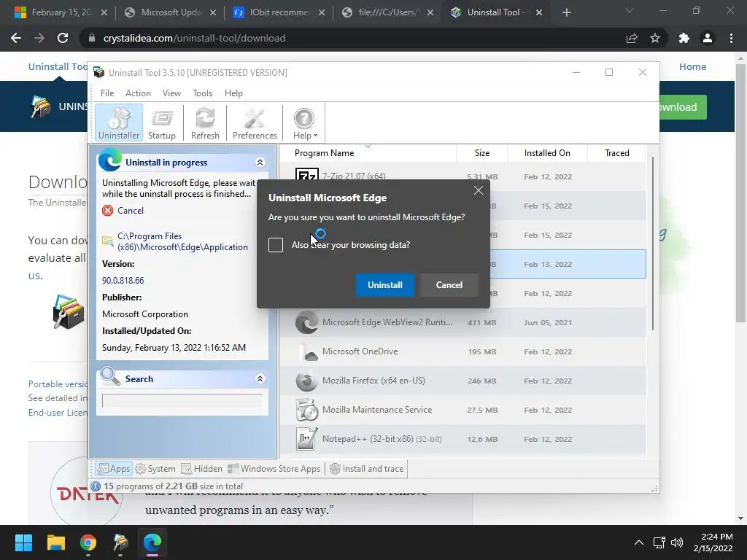The height and width of the screenshot is (560, 747).
Task: Open a new Chrome tab
Action: coord(566,12)
